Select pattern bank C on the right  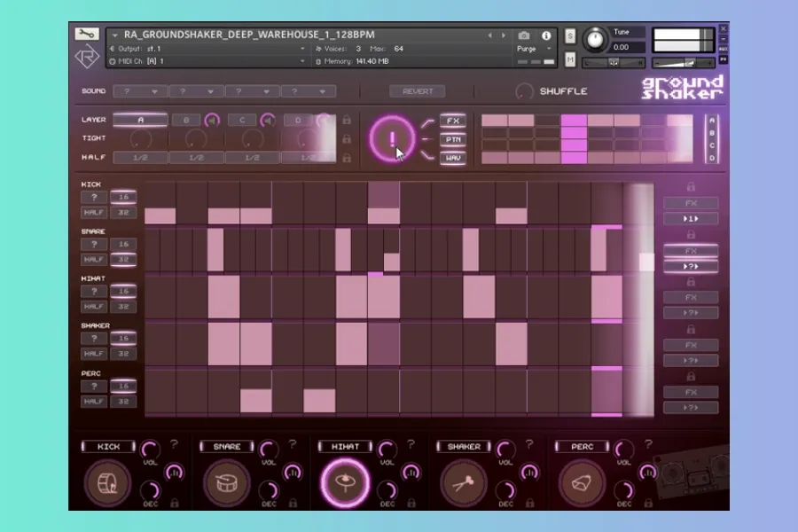(712, 145)
